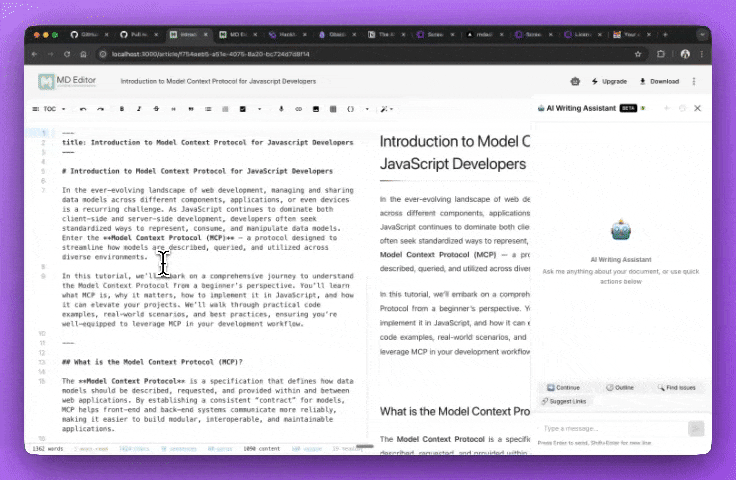Open the three-dot more options menu

pos(694,81)
